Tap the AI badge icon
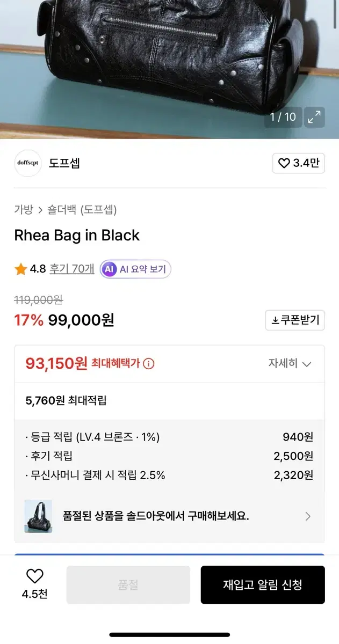The image size is (339, 644). (110, 269)
